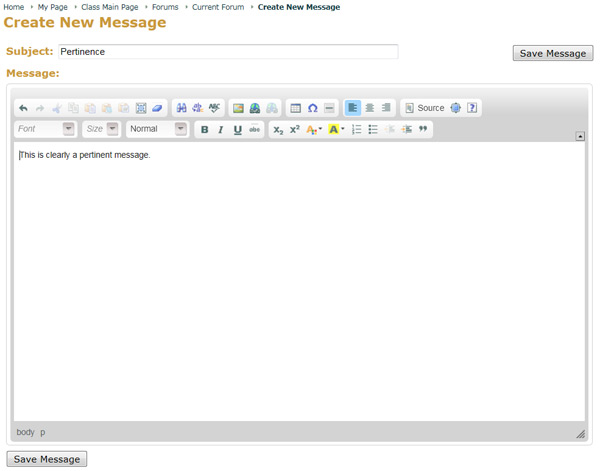Open the Replace tool icon
This screenshot has width=600, height=471.
click(198, 108)
